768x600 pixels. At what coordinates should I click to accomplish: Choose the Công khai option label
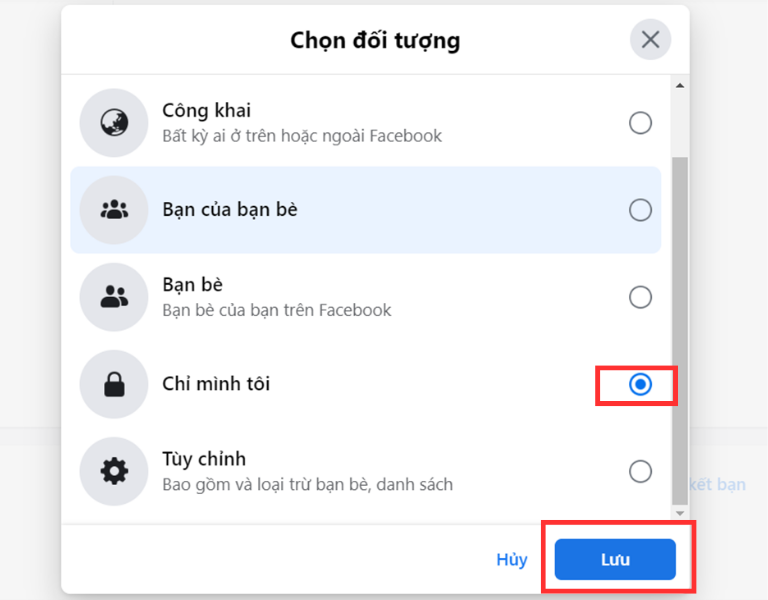click(206, 111)
